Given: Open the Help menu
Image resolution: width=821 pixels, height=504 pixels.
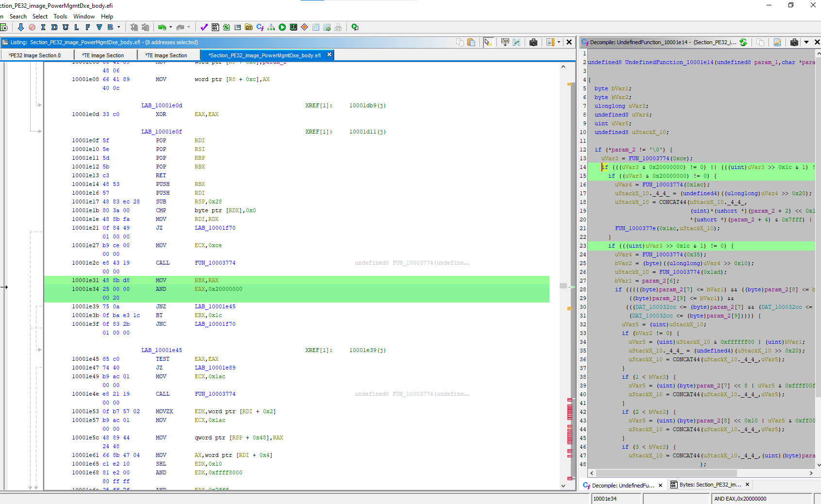Looking at the screenshot, I should 107,17.
